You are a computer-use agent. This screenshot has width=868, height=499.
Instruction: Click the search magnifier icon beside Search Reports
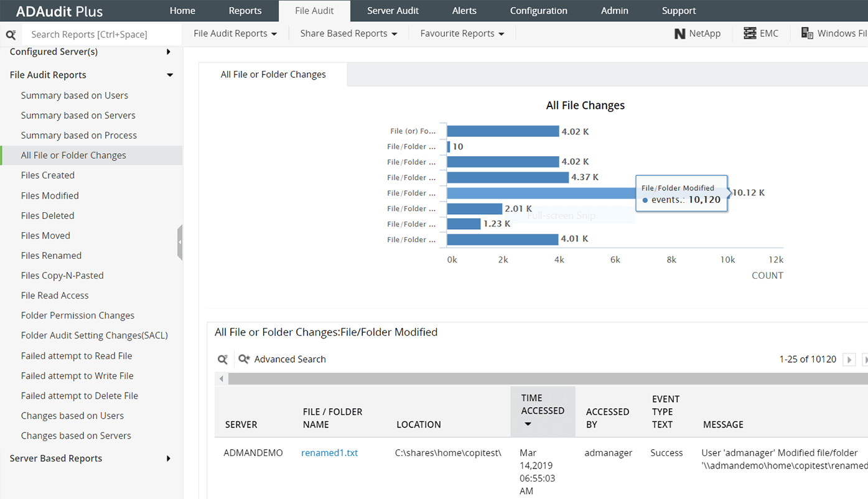tap(11, 35)
